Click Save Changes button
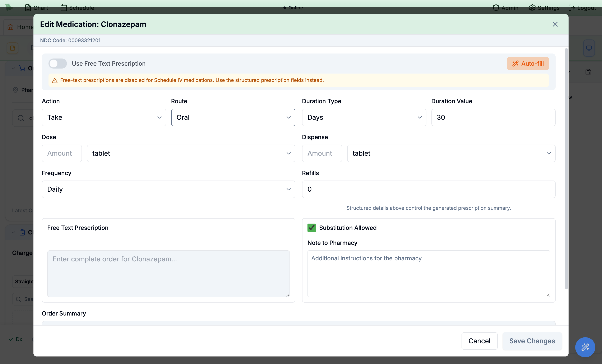 click(532, 341)
